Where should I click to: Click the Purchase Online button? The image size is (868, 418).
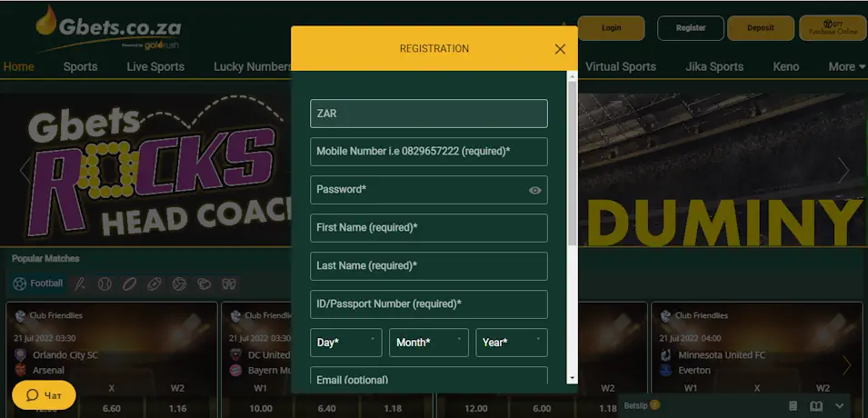(x=833, y=28)
